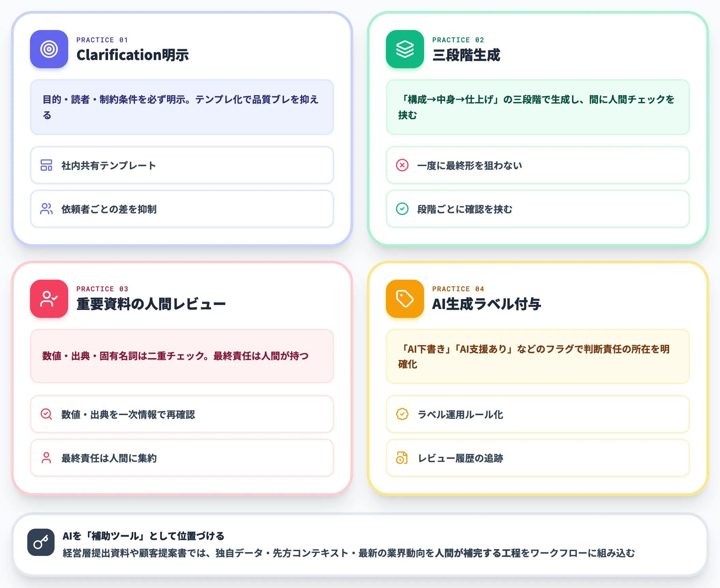Image resolution: width=720 pixels, height=588 pixels.
Task: Click the orange tag icon for Practice 04
Action: pyautogui.click(x=405, y=299)
